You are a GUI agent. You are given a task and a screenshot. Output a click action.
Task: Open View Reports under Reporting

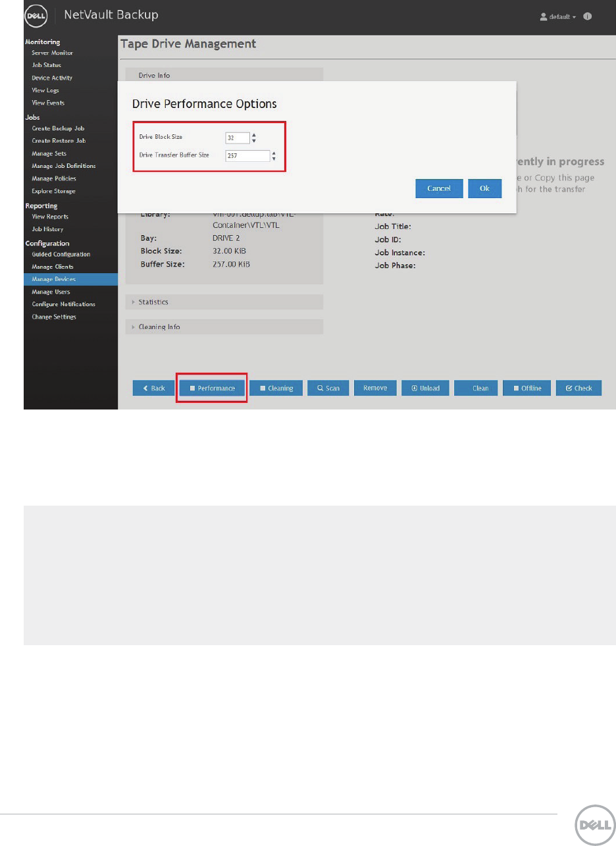pyautogui.click(x=50, y=217)
